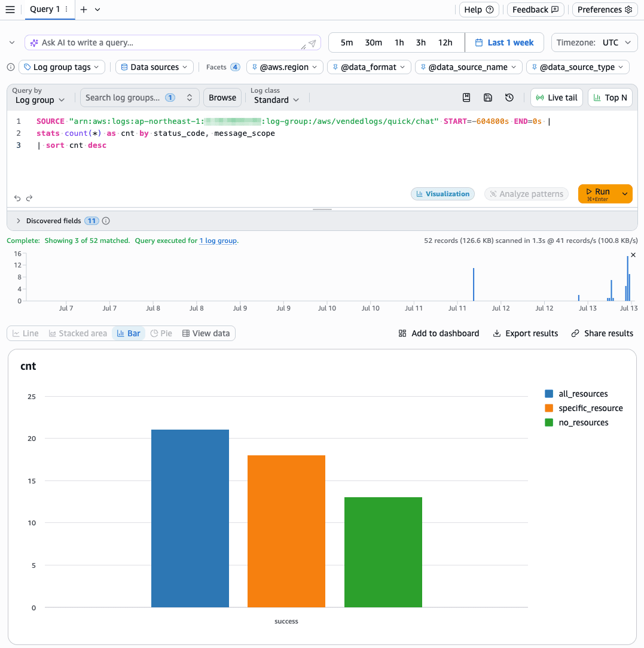Select the 5m time range
The width and height of the screenshot is (644, 648).
click(347, 42)
